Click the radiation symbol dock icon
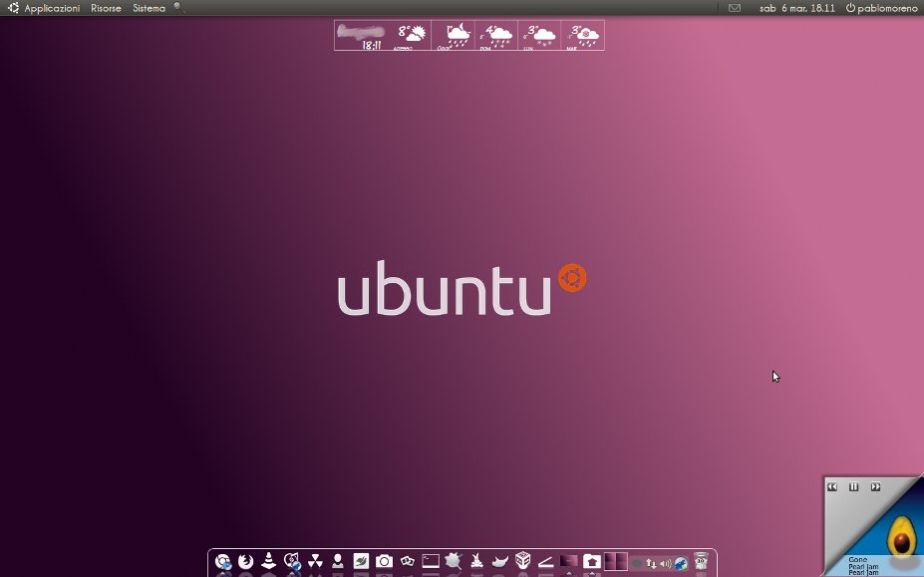924x577 pixels. click(315, 561)
